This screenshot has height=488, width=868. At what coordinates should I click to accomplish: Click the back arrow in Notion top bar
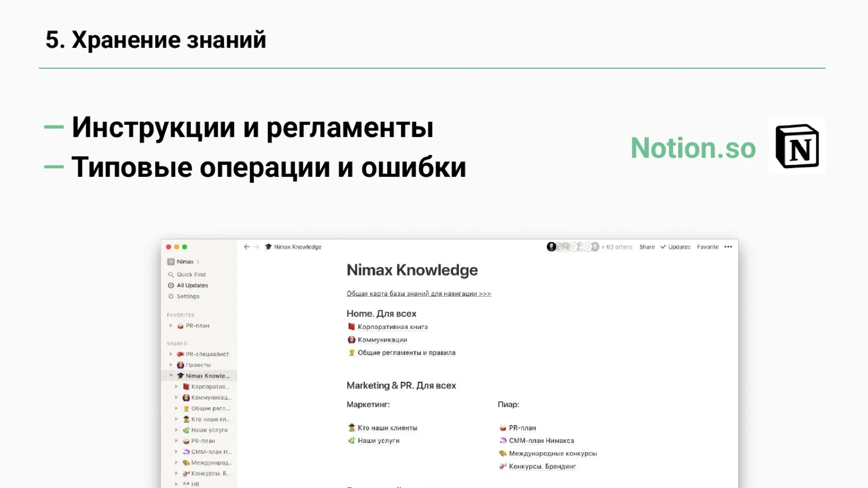[247, 247]
